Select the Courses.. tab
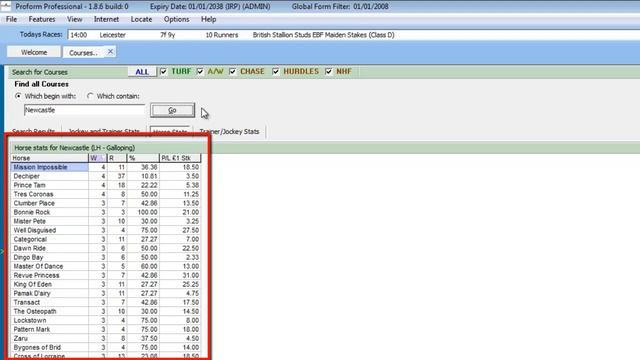 (x=83, y=53)
